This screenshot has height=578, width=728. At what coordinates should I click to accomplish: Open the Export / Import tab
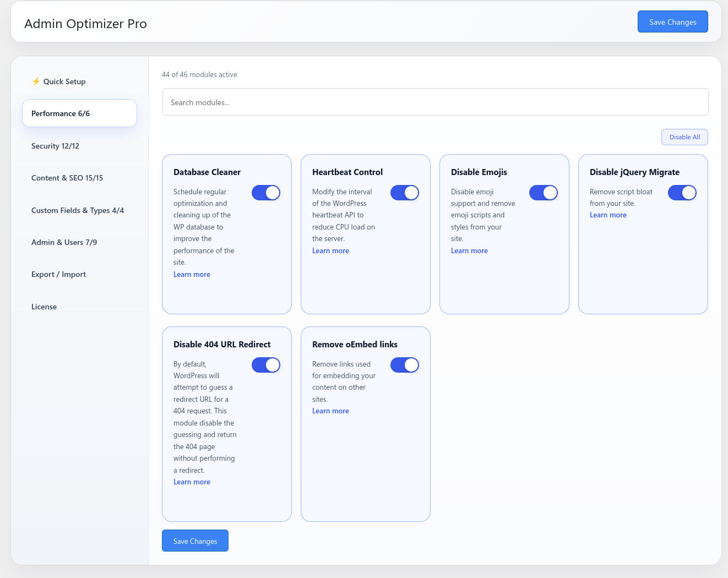[x=79, y=274]
